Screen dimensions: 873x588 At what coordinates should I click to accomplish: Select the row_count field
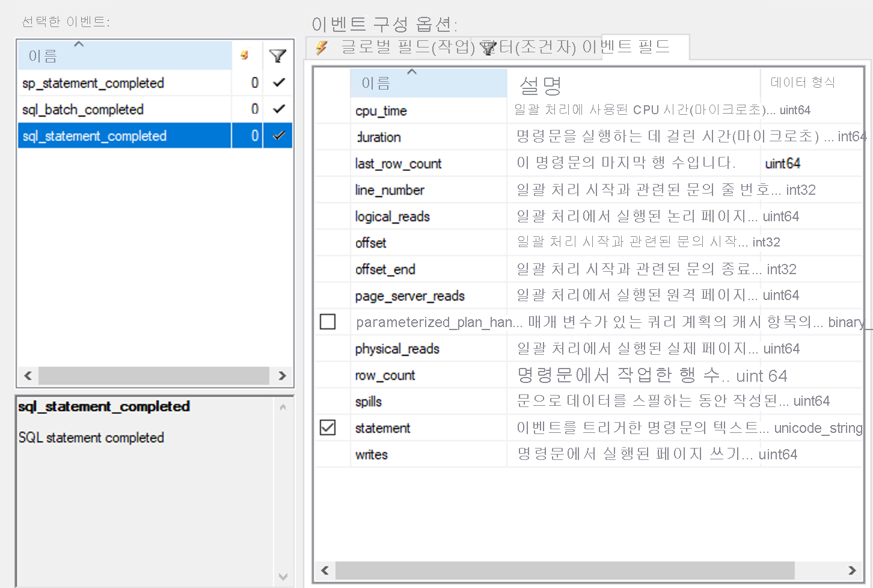[x=385, y=375]
